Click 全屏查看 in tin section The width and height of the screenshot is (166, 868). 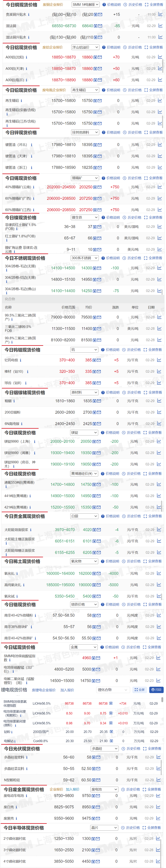[x=153, y=178]
